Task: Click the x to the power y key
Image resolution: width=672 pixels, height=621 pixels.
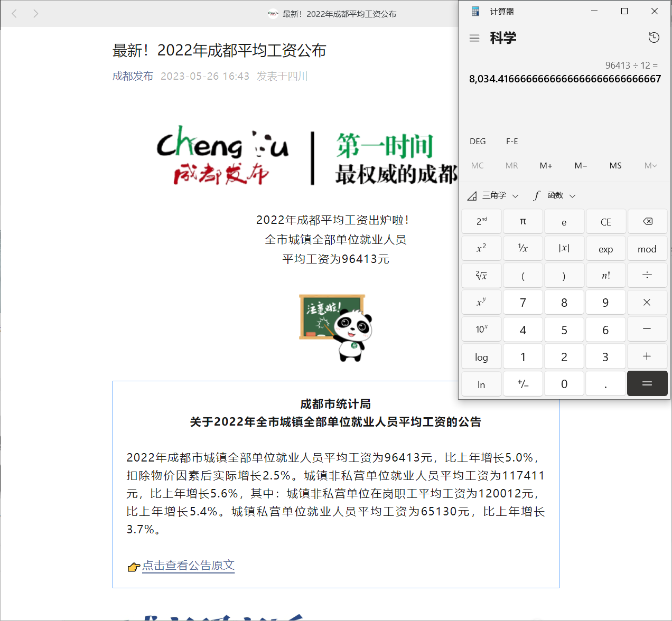Action: (x=481, y=303)
